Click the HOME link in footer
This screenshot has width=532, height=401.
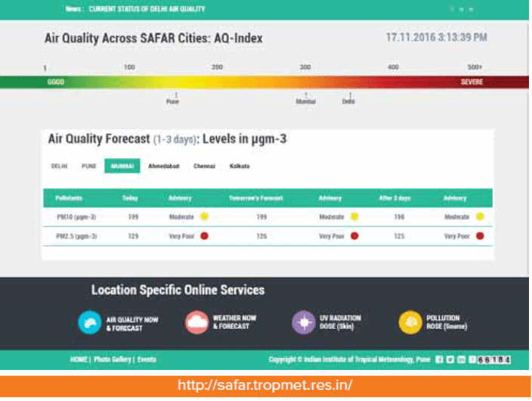(79, 359)
